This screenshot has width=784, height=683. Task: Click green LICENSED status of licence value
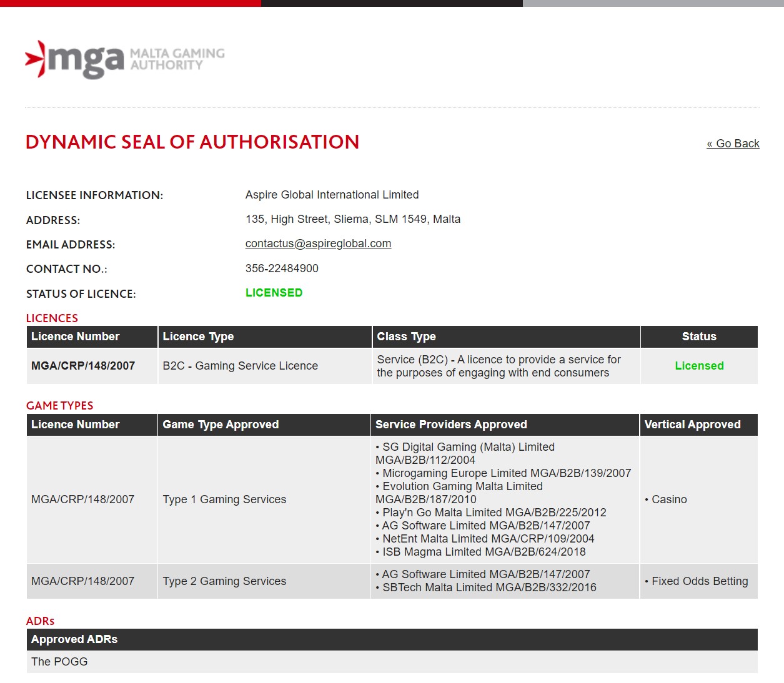[274, 293]
